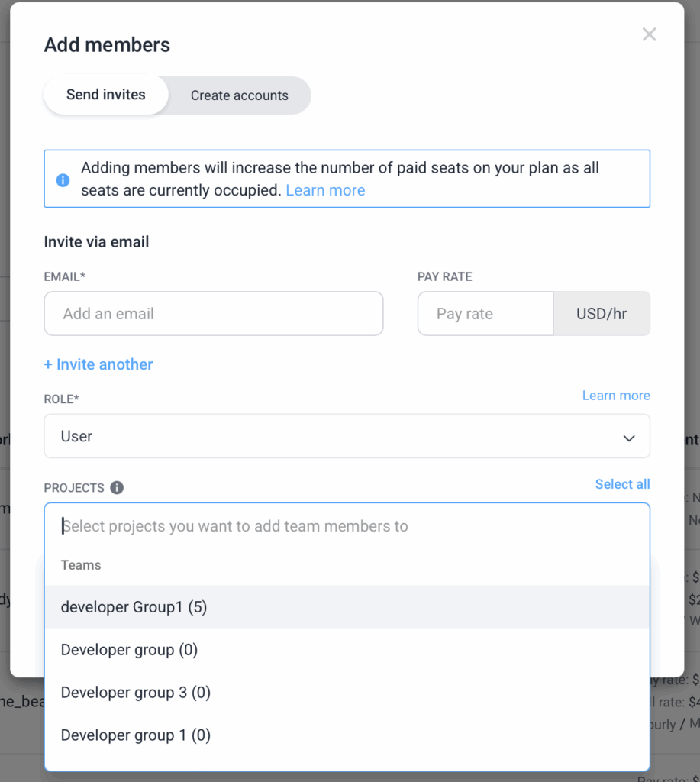Click the chevron arrow in Role dropdown
The image size is (700, 782).
(629, 438)
